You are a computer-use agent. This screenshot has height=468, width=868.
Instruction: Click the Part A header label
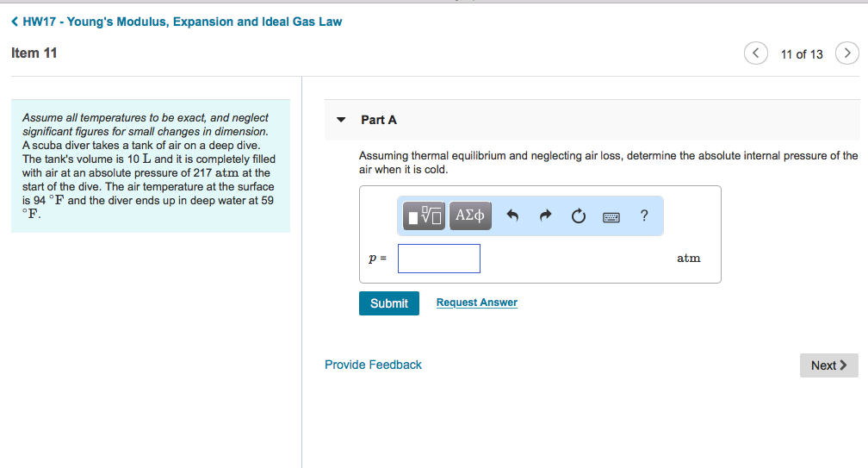pyautogui.click(x=379, y=120)
